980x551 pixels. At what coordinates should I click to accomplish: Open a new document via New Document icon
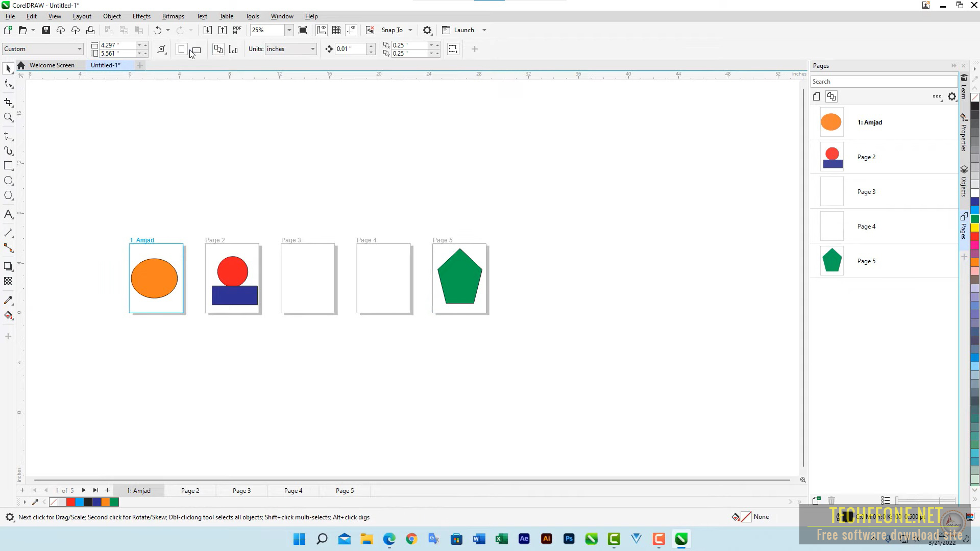pos(8,30)
